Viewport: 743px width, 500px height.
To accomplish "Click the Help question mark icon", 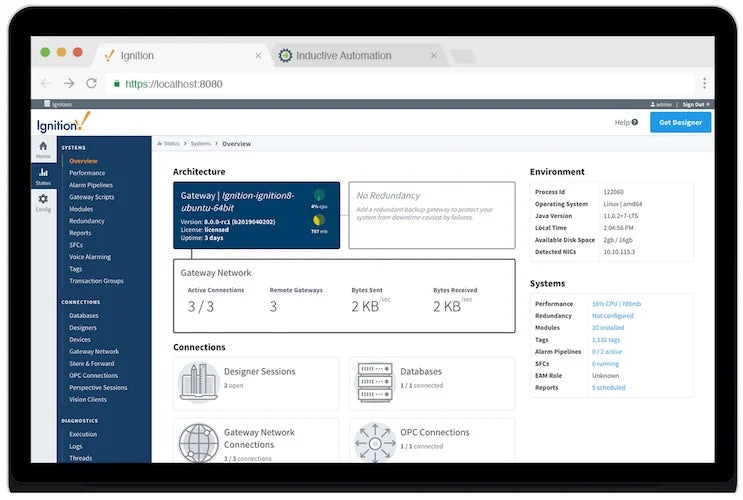I will coord(634,122).
